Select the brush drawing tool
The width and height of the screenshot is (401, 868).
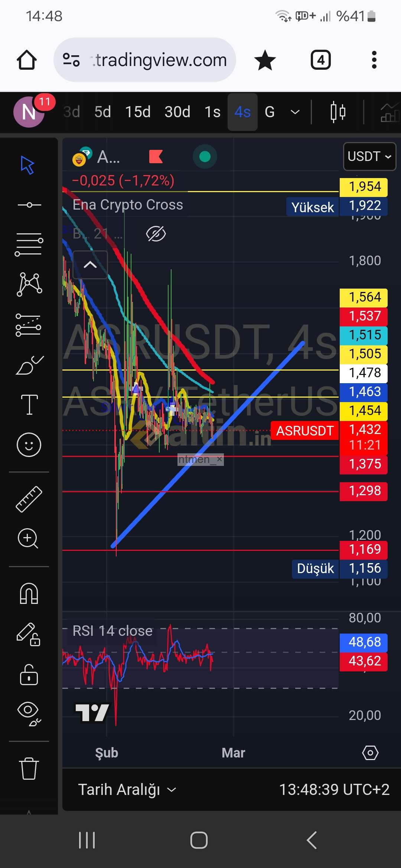pos(29,365)
